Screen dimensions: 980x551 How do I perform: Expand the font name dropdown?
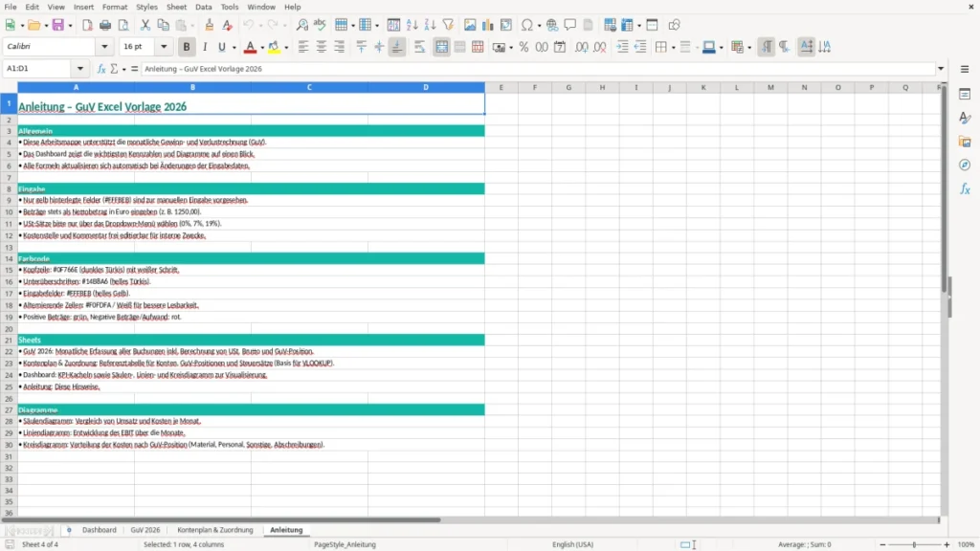click(104, 47)
